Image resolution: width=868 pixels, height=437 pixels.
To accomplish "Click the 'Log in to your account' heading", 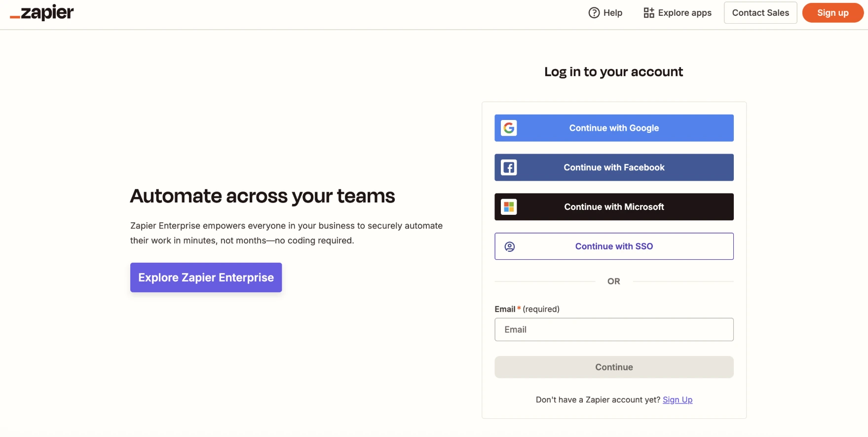I will 613,72.
